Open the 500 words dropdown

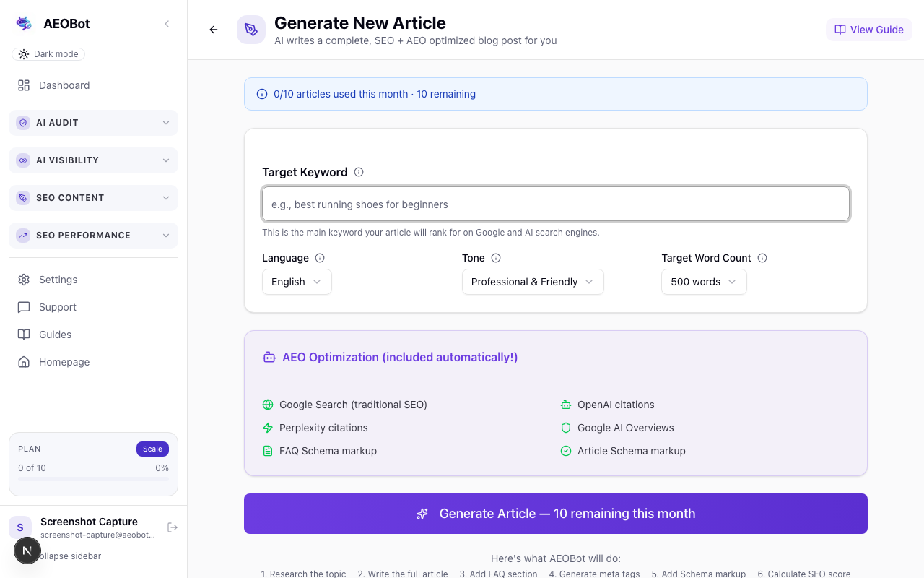tap(704, 282)
